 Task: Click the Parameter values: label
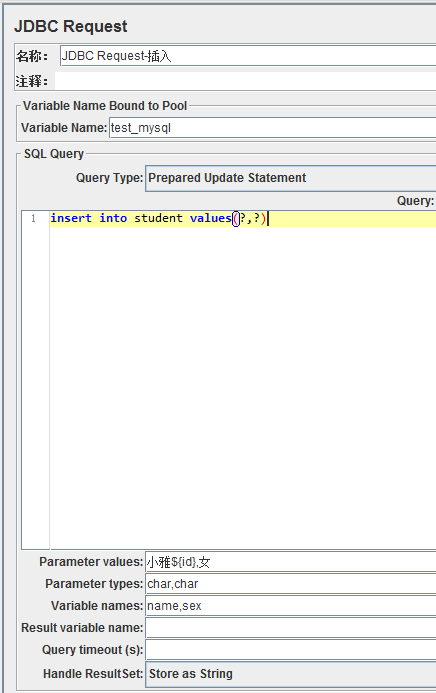tap(91, 562)
